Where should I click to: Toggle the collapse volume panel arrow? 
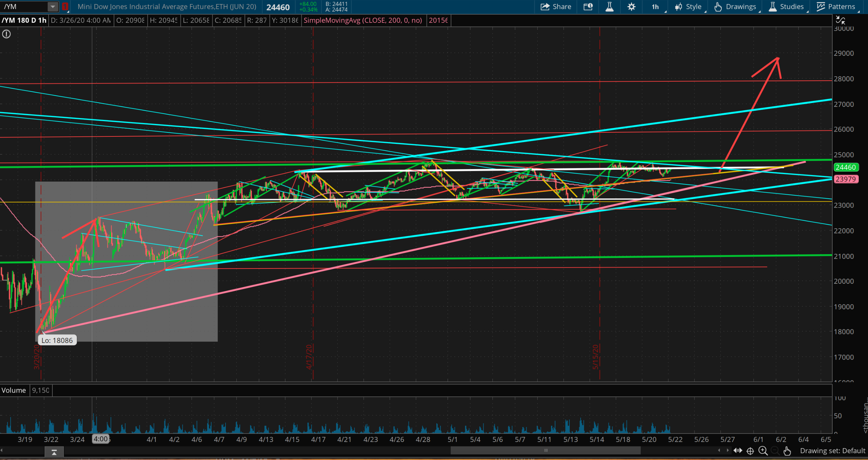pos(54,452)
